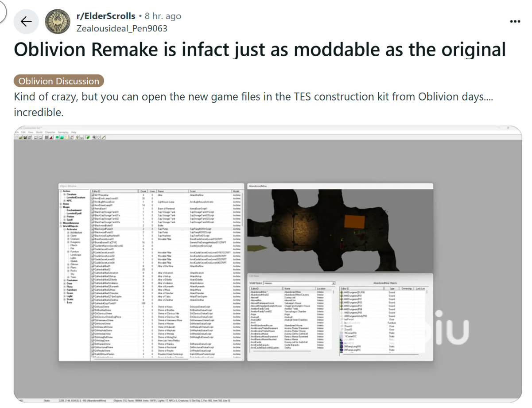The width and height of the screenshot is (532, 408).
Task: Open the r/ElderScrolls community link
Action: 106,16
